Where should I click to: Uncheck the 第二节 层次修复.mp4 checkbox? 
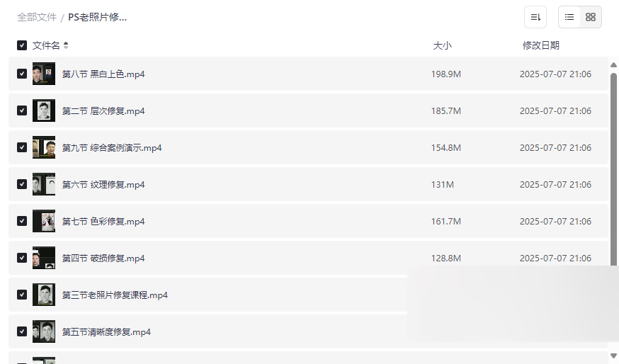click(22, 110)
